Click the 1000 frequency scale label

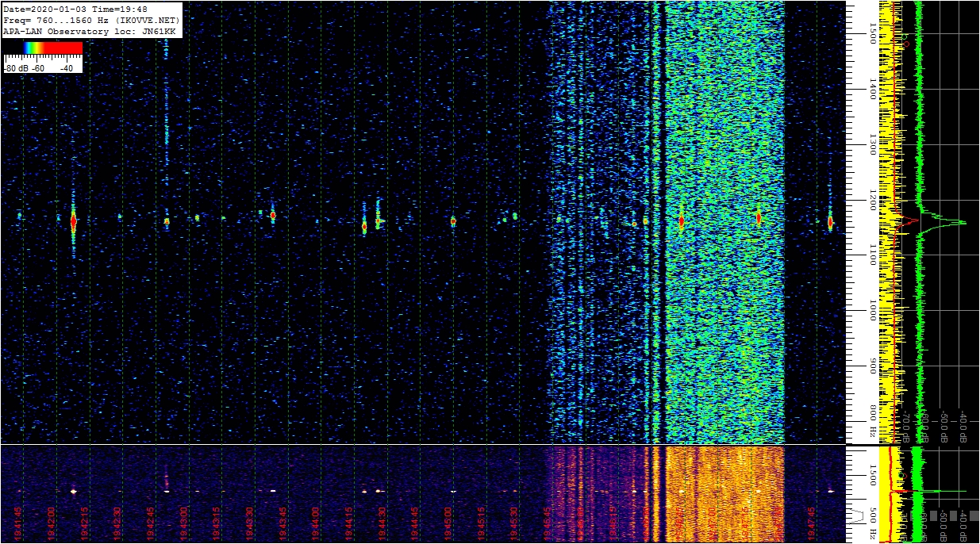(x=872, y=309)
